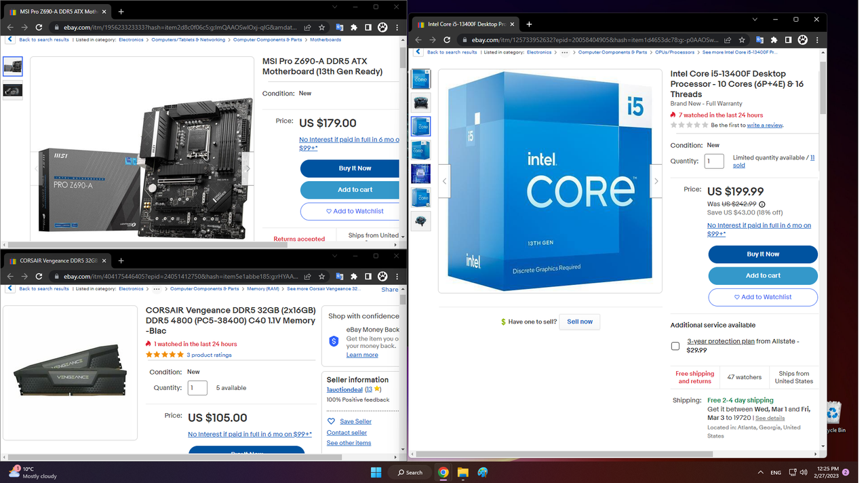Open tab search dropdown in MSI window
Screen dimensions: 868x483
pos(334,7)
